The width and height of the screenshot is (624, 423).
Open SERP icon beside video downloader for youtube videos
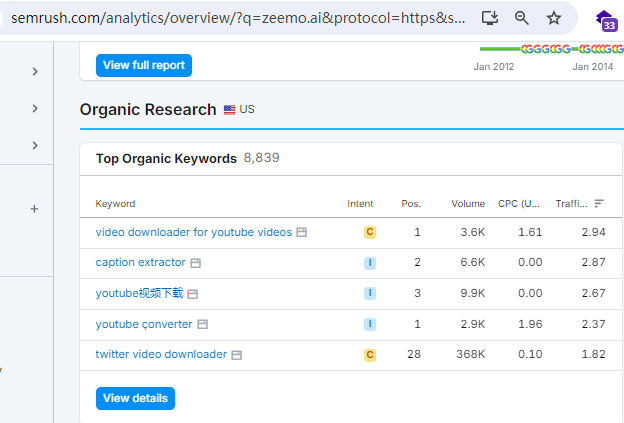[x=302, y=232]
